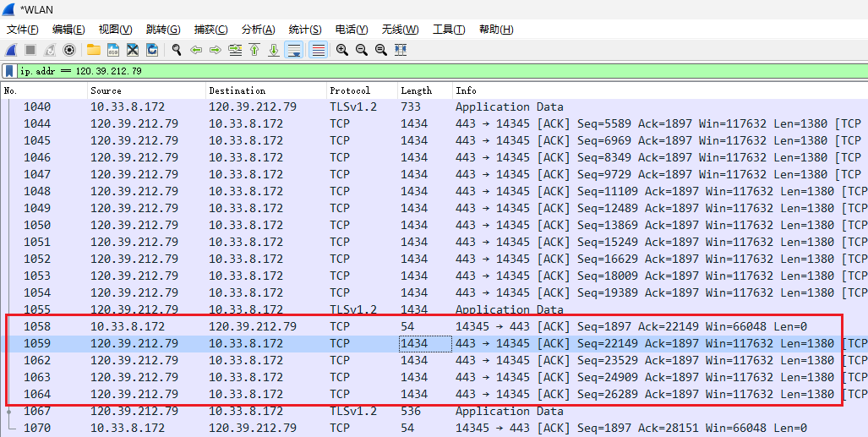Open the 捕获(C) menu
The height and width of the screenshot is (437, 868).
pos(211,30)
